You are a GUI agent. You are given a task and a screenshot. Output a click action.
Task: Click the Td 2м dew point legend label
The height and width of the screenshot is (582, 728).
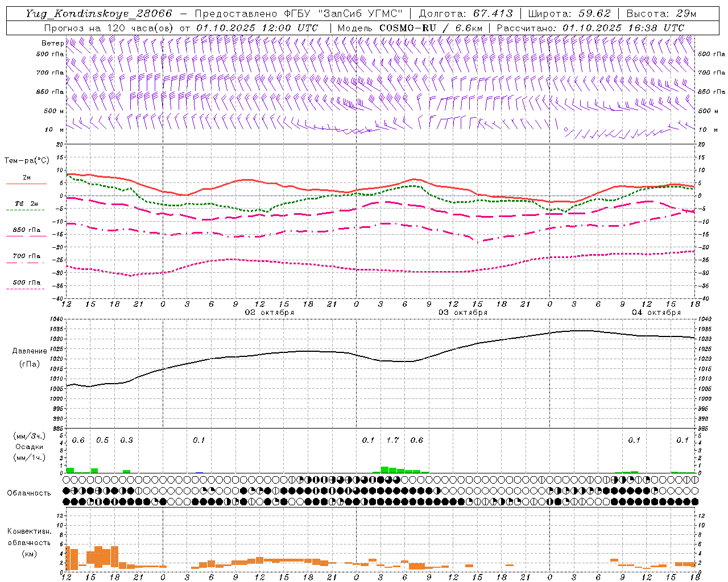[x=26, y=203]
